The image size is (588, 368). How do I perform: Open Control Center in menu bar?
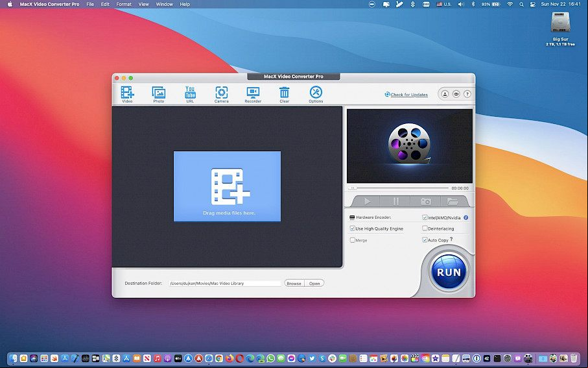click(532, 4)
